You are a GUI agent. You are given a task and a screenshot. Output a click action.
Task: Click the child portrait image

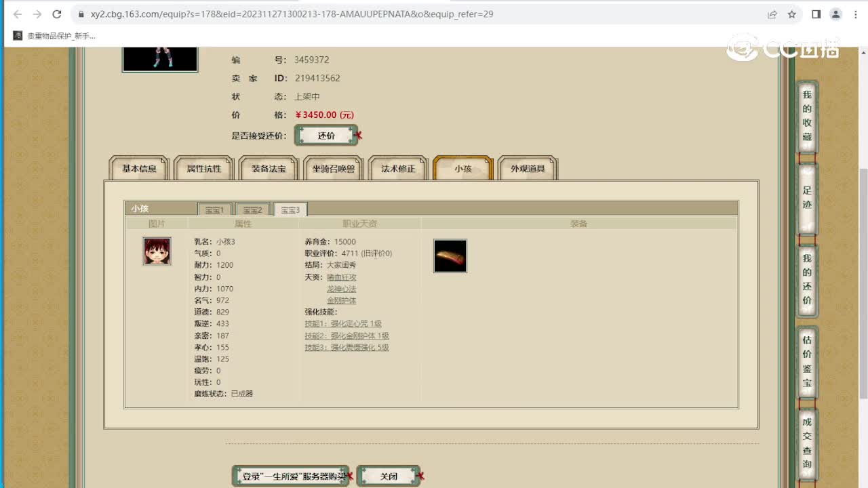pos(157,251)
